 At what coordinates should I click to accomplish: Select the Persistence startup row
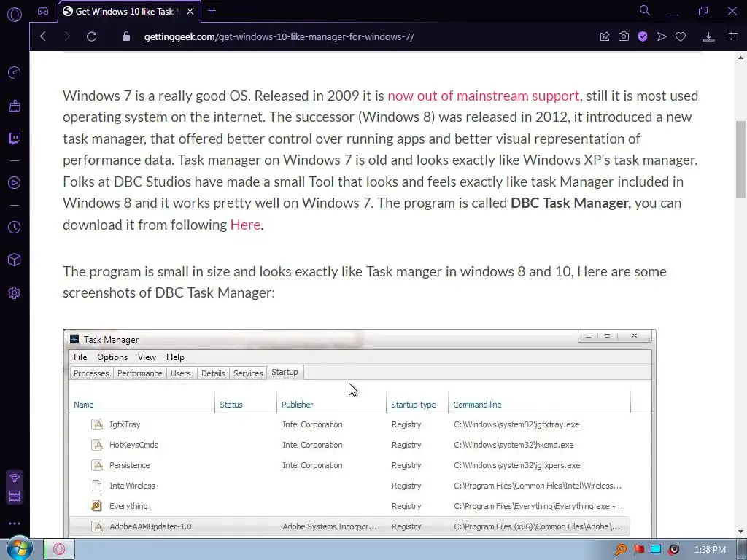[349, 465]
